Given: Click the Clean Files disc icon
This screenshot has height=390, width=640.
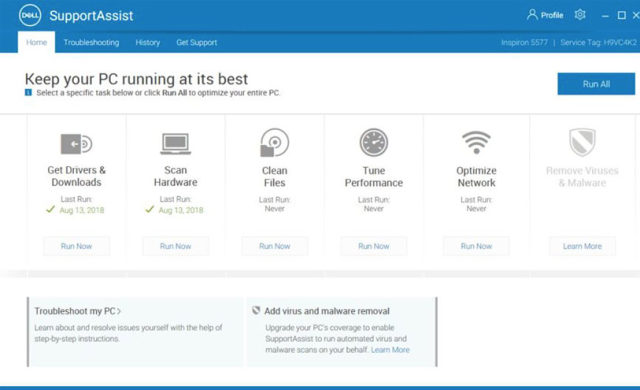Looking at the screenshot, I should (x=274, y=142).
